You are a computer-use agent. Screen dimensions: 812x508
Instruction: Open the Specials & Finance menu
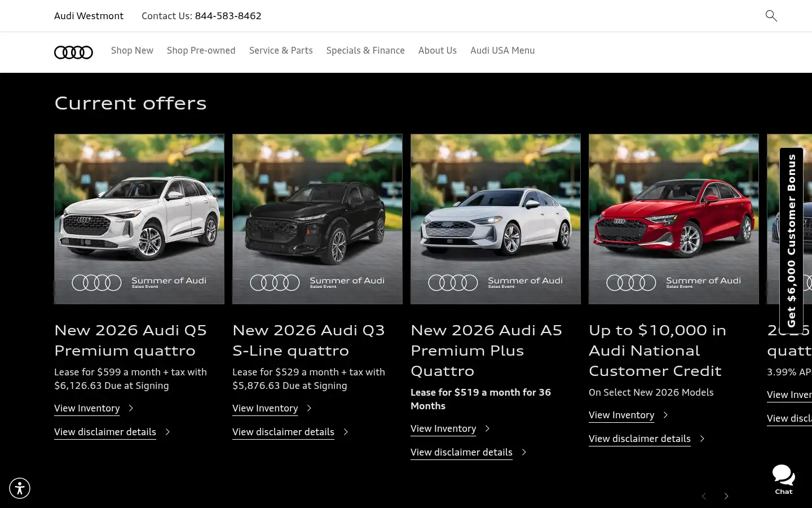point(365,50)
